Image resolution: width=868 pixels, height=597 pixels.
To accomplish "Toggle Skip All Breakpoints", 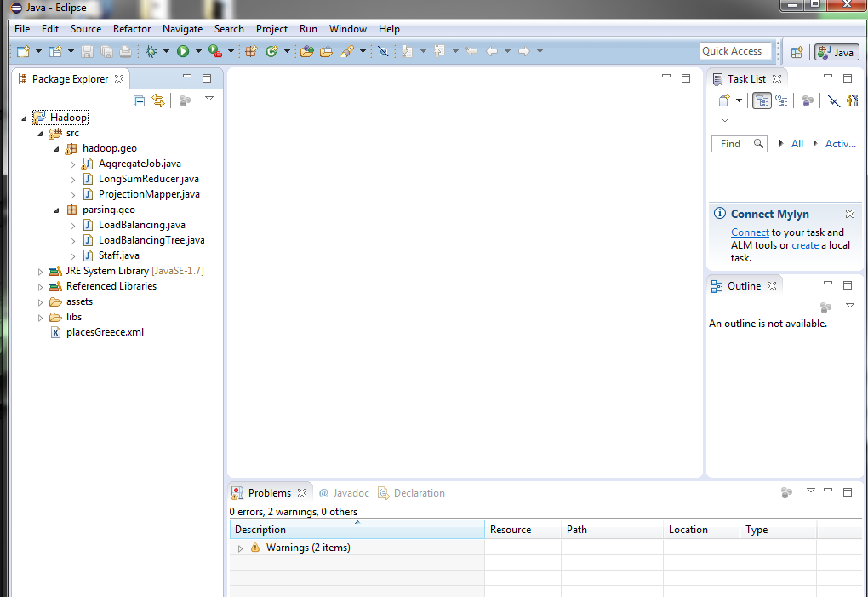I will point(383,51).
